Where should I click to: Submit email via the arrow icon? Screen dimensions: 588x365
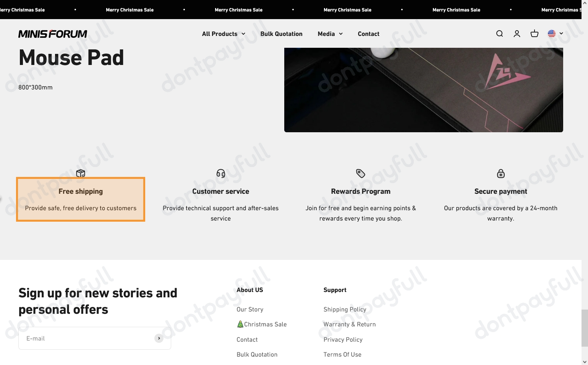pos(159,338)
